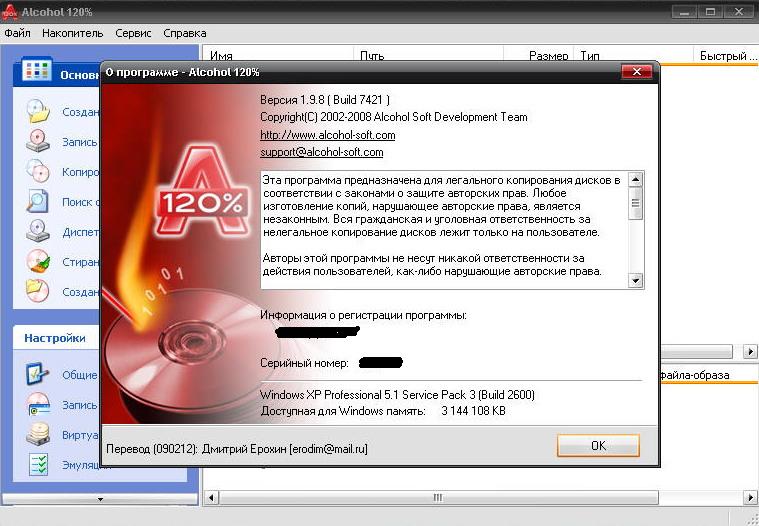Click OK in the About dialog
759x526 pixels.
pyautogui.click(x=598, y=445)
